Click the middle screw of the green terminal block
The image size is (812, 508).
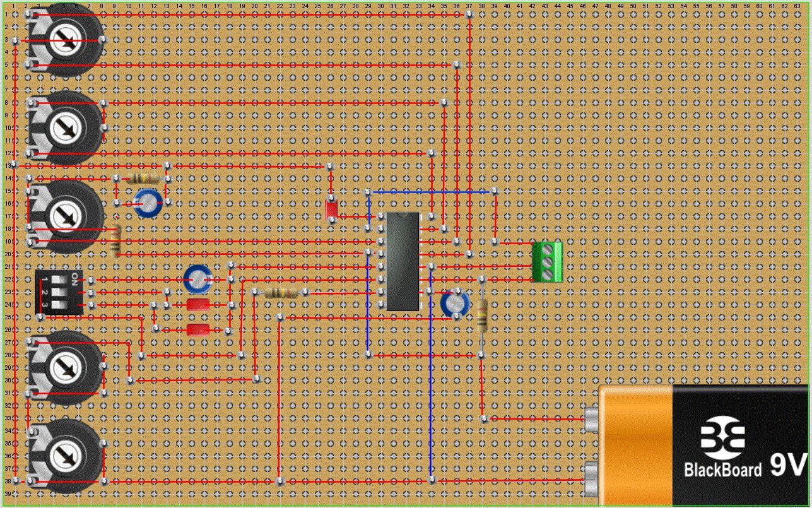coord(547,261)
